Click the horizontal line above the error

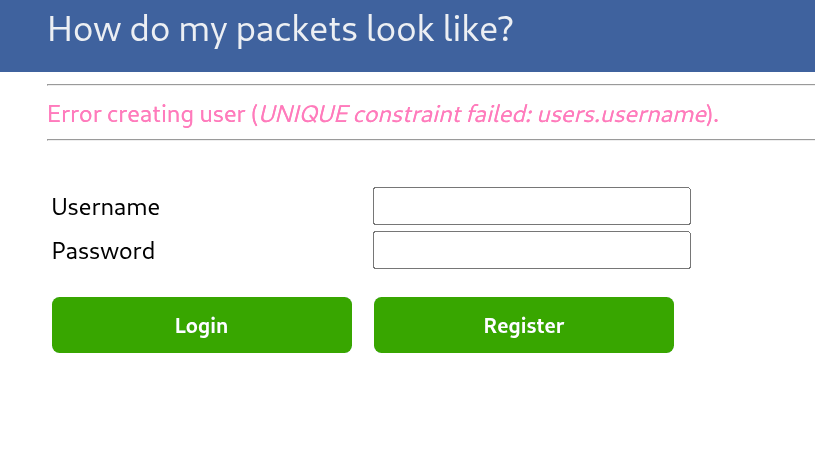tap(430, 85)
